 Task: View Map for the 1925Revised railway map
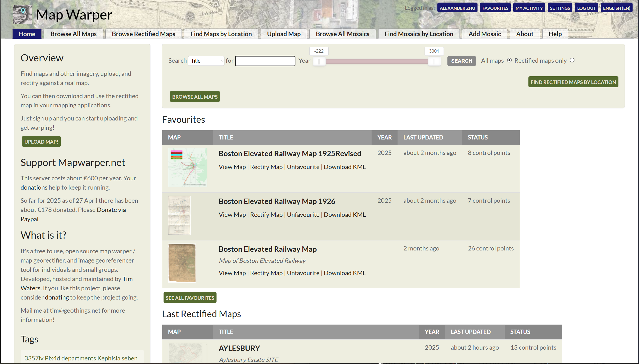pyautogui.click(x=232, y=167)
